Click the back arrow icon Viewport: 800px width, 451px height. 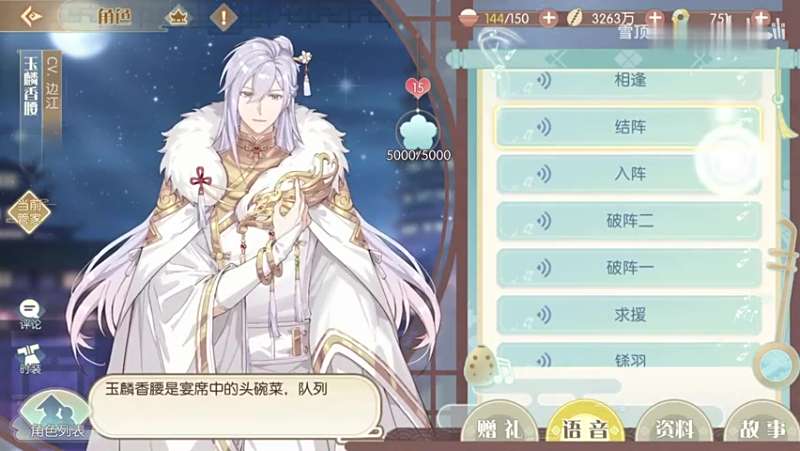pyautogui.click(x=32, y=16)
